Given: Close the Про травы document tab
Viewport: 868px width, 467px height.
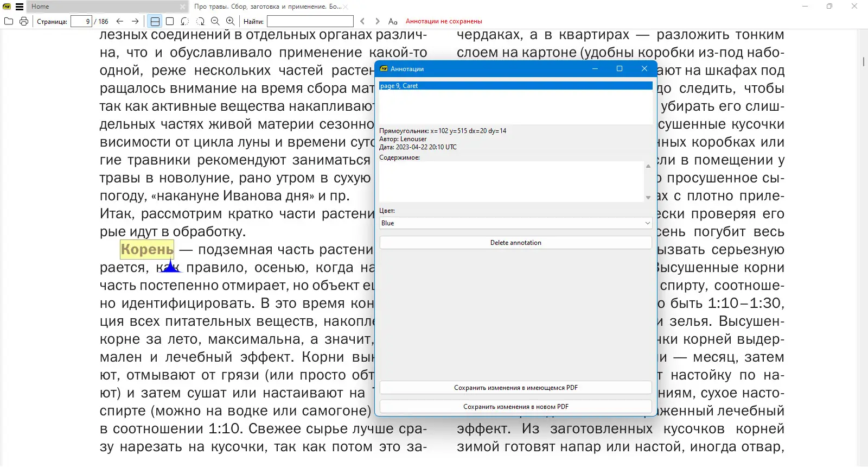Looking at the screenshot, I should pos(346,7).
